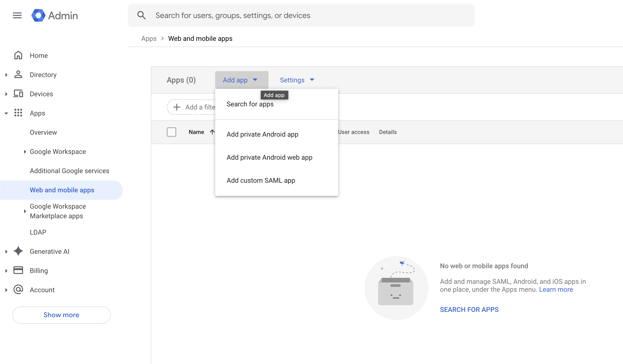The width and height of the screenshot is (623, 364).
Task: Open the Settings dropdown
Action: (297, 80)
